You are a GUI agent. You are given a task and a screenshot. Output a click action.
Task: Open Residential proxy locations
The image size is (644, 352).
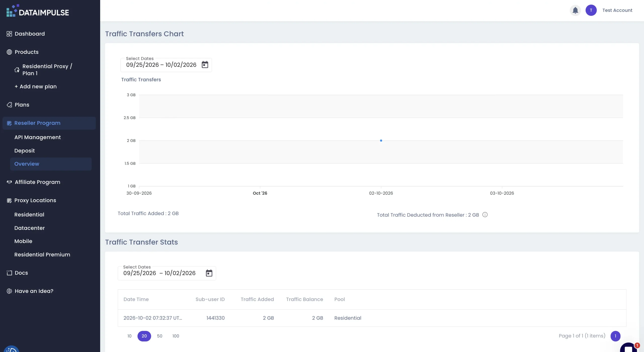coord(29,214)
